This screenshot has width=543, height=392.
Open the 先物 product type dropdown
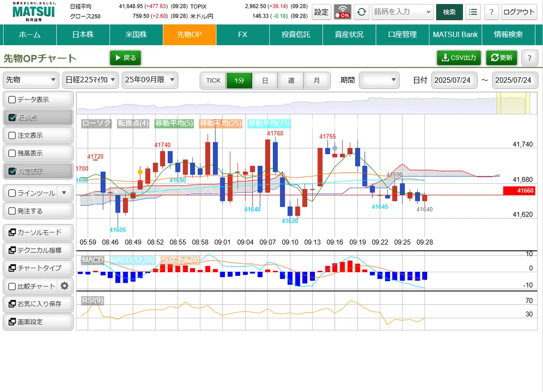(31, 80)
